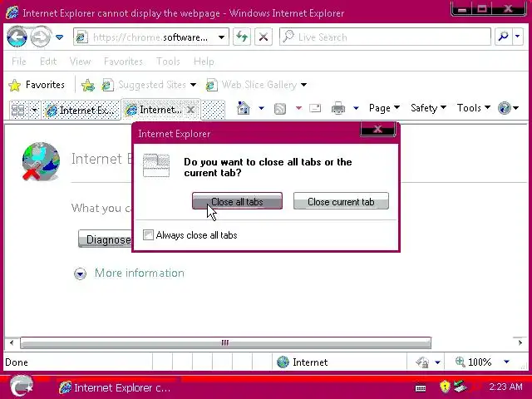Open the Tools command bar menu
The image size is (532, 399).
[473, 108]
